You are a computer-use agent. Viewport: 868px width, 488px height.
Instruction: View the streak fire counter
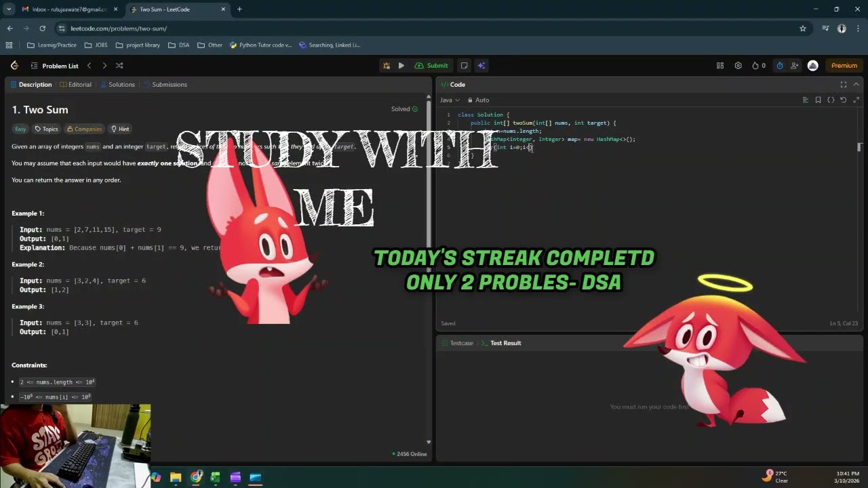tap(759, 66)
